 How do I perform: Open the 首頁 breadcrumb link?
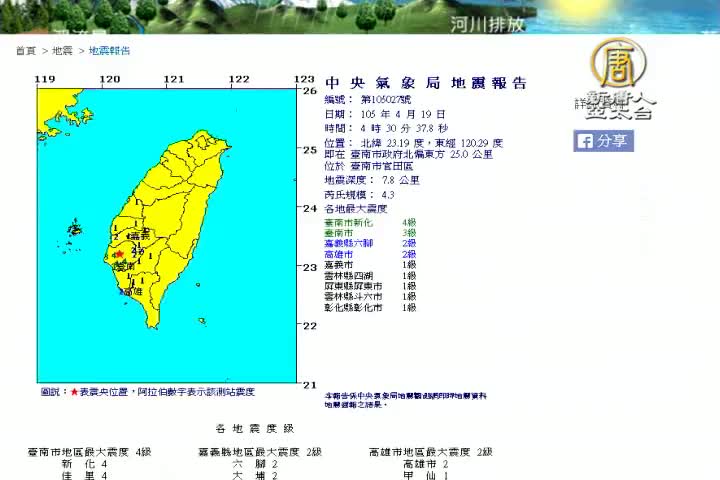[x=25, y=51]
